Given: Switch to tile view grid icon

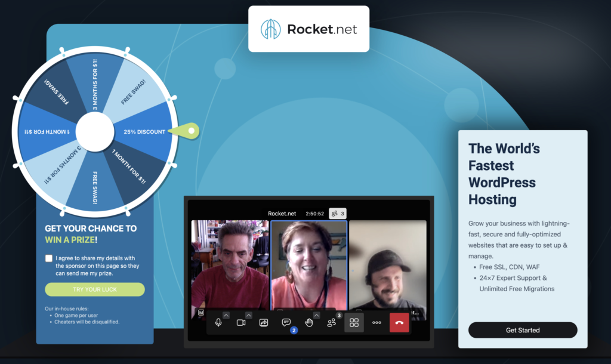Looking at the screenshot, I should click(x=354, y=323).
